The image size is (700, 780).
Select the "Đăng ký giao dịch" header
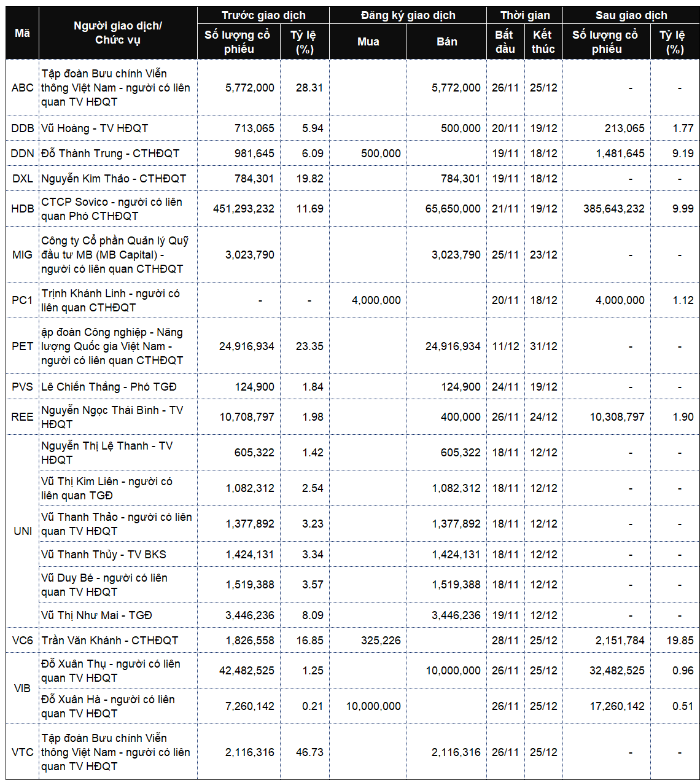(408, 15)
